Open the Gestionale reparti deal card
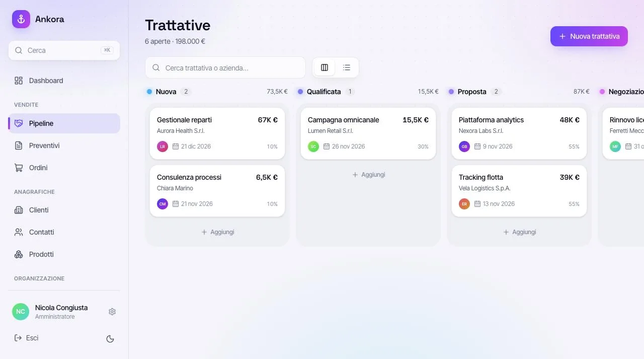The image size is (644, 359). tap(217, 133)
